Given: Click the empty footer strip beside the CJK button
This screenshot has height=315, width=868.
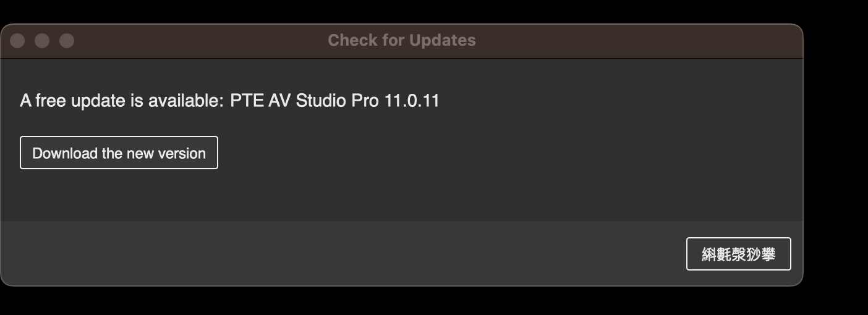Looking at the screenshot, I should [340, 254].
